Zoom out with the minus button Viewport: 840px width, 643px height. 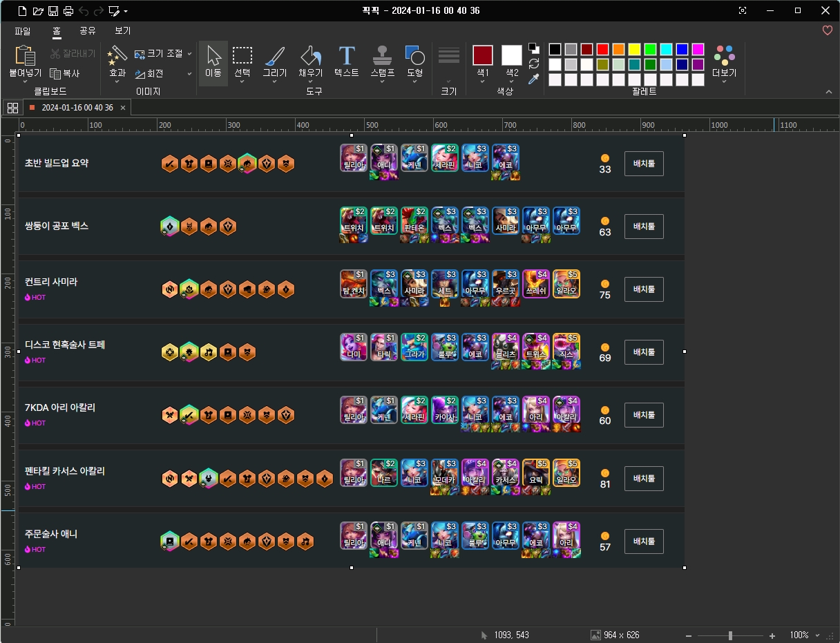(x=688, y=635)
